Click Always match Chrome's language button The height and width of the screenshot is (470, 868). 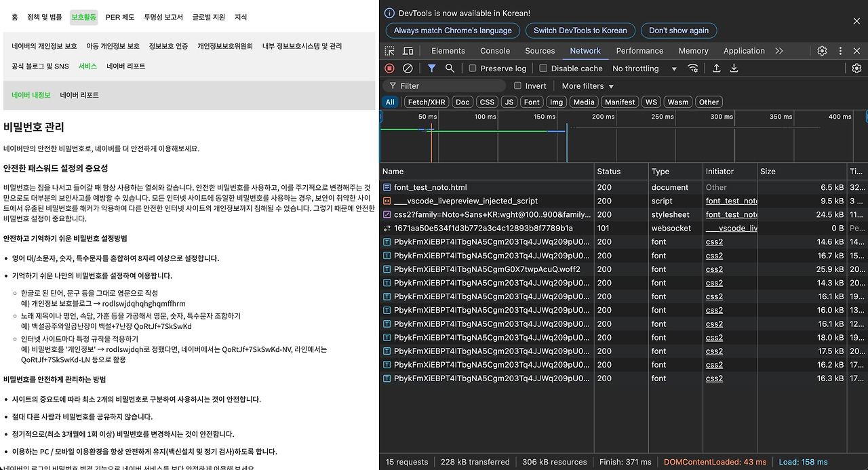453,31
